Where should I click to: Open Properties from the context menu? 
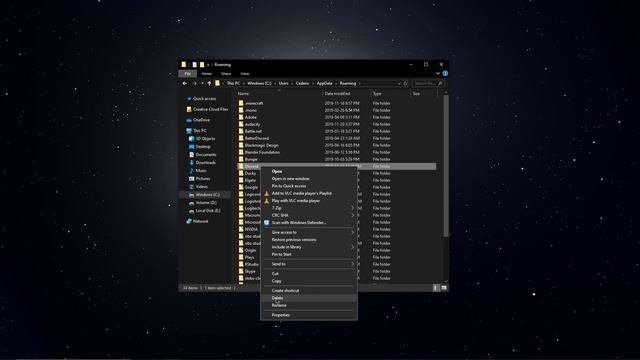(309, 315)
